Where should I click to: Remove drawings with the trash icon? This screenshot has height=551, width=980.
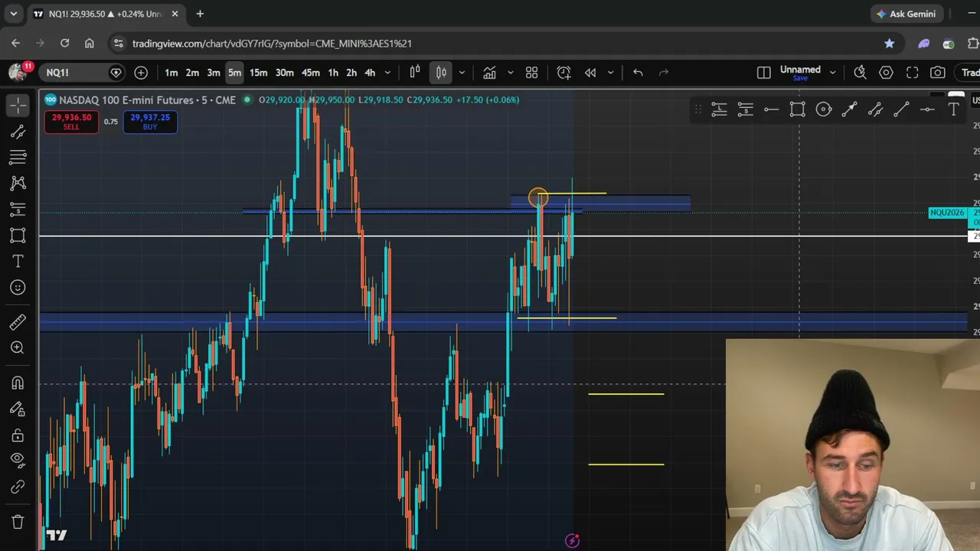coord(18,522)
